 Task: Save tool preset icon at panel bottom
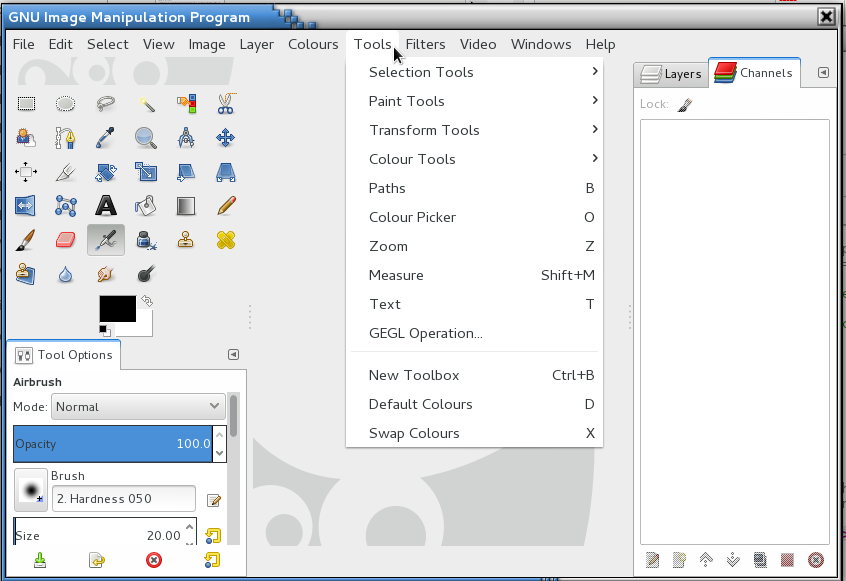coord(40,561)
